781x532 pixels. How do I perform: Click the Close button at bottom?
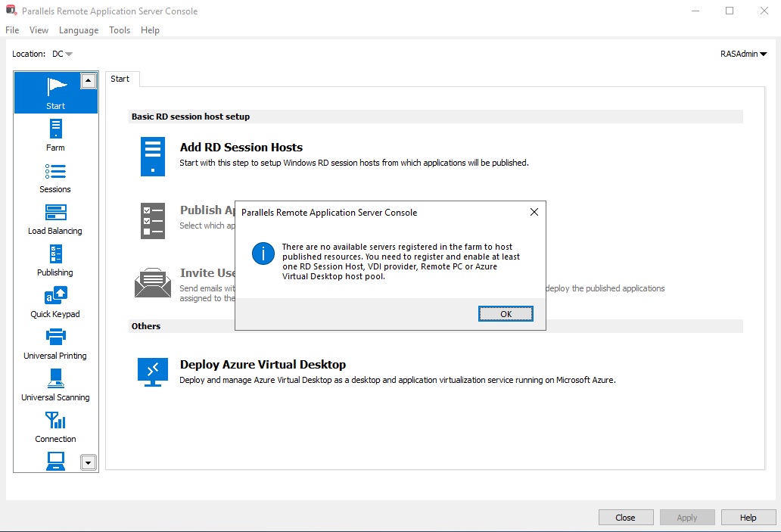point(626,518)
